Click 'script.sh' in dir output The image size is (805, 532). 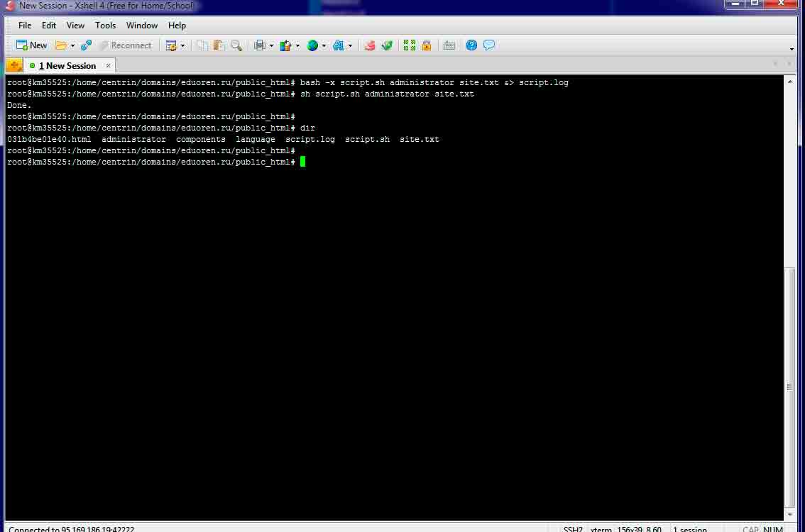367,139
